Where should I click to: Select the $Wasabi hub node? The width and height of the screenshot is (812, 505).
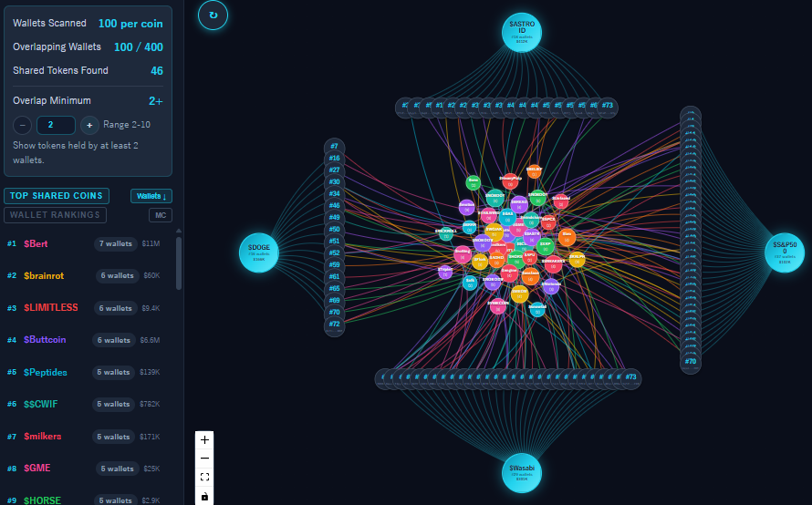[x=522, y=473]
